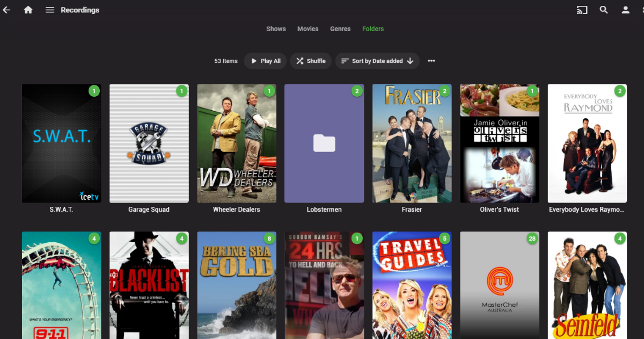The height and width of the screenshot is (339, 644).
Task: Open the MasterChef Australia poster
Action: coord(500,285)
